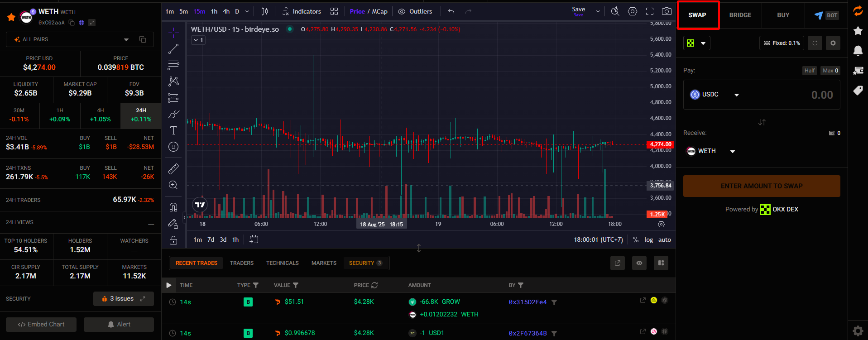Filter trades by TYPE column
The image size is (868, 340).
pyautogui.click(x=256, y=285)
